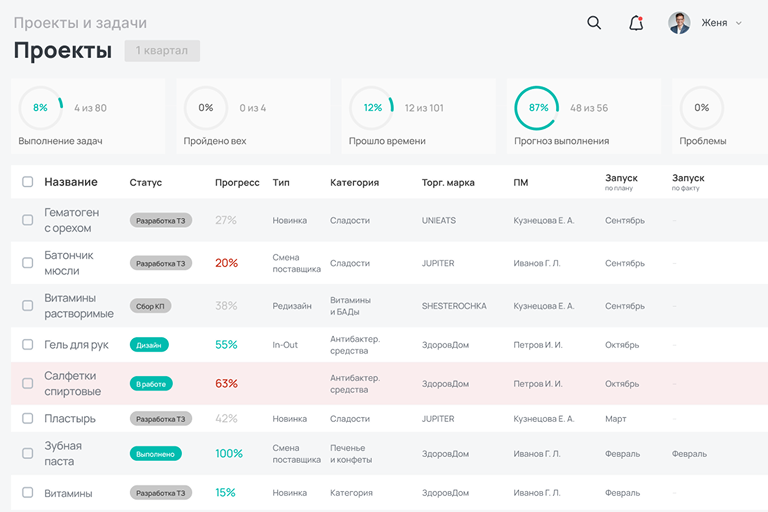Check the Гематоген с орехом row checkbox
This screenshot has height=512, width=768.
coord(28,220)
